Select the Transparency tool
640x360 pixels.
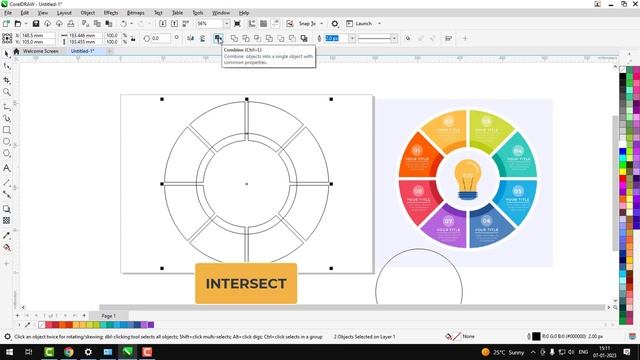[x=7, y=220]
